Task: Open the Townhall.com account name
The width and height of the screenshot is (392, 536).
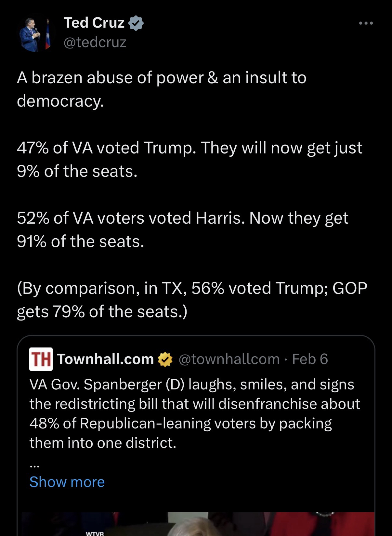Action: click(105, 359)
